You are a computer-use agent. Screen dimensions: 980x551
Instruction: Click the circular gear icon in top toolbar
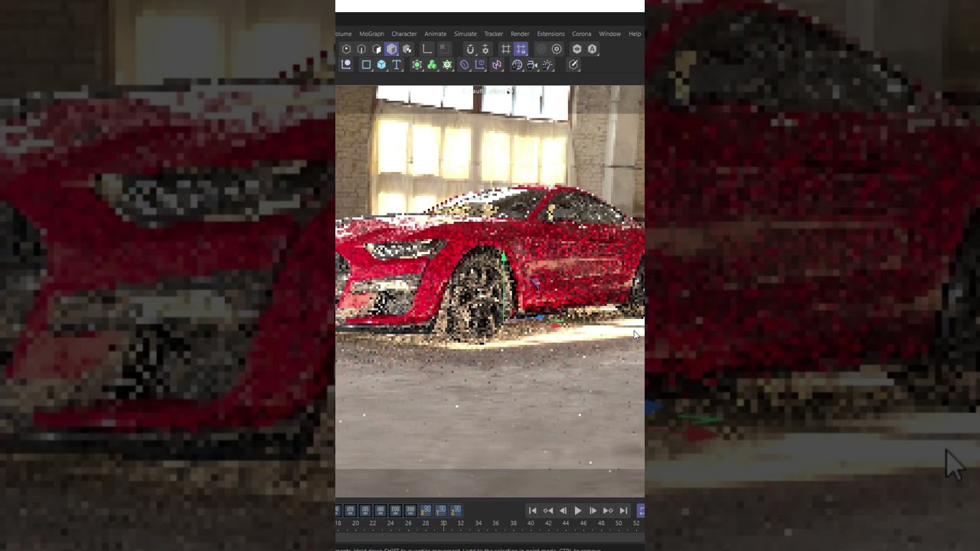pos(557,49)
